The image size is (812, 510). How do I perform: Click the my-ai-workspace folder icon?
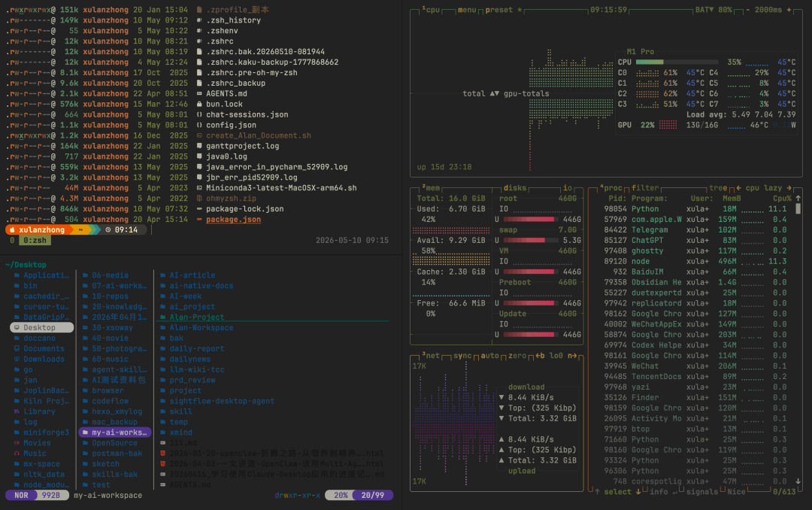pyautogui.click(x=86, y=433)
